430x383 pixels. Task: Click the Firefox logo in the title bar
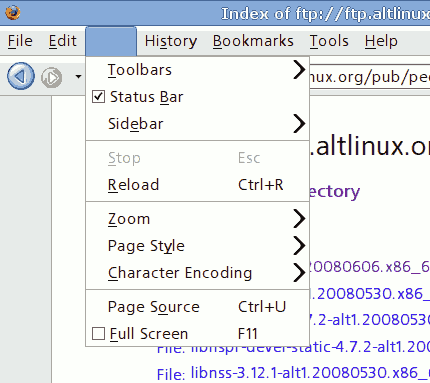click(x=13, y=13)
